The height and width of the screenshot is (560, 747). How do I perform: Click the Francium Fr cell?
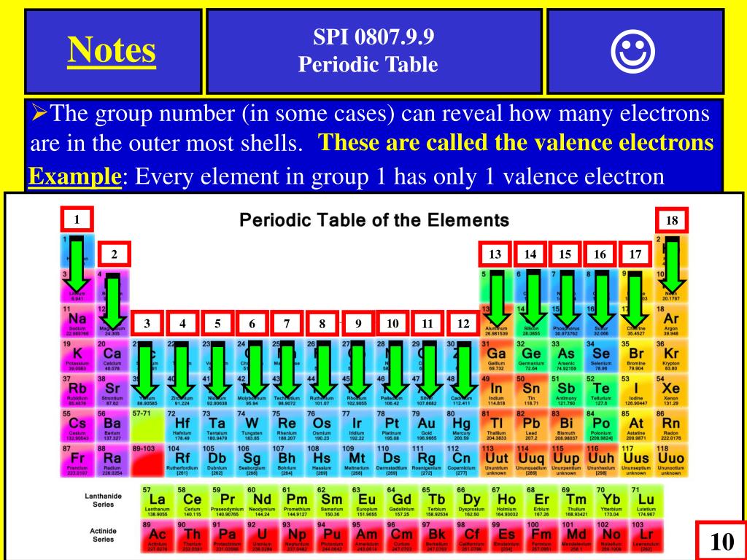77,461
